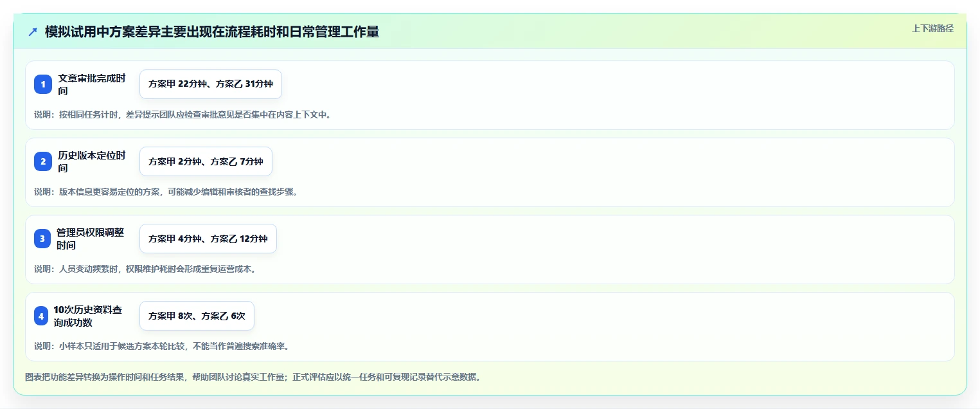The height and width of the screenshot is (409, 980).
Task: Click the note about 人员变动频繁时权限维护耗时
Action: pos(145,269)
